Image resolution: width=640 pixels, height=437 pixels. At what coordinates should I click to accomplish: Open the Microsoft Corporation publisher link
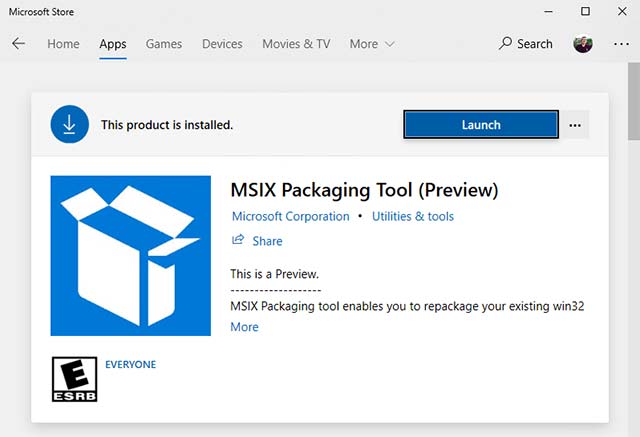point(290,216)
